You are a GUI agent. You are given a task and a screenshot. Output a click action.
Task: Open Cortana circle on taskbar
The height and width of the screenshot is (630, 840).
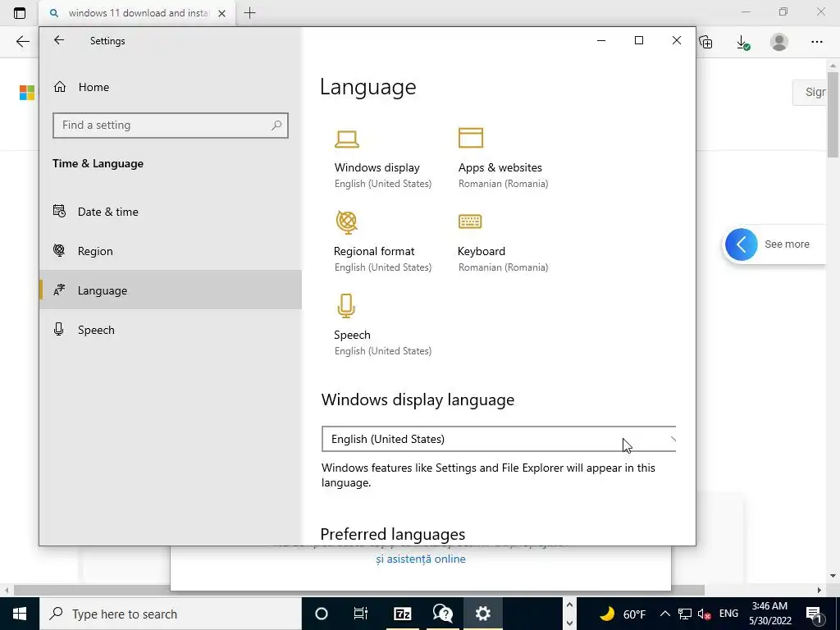[x=322, y=614]
